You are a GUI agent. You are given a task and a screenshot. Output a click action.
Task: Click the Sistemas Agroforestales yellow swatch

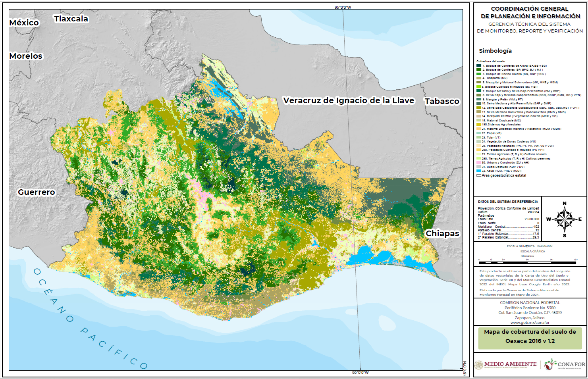point(479,125)
